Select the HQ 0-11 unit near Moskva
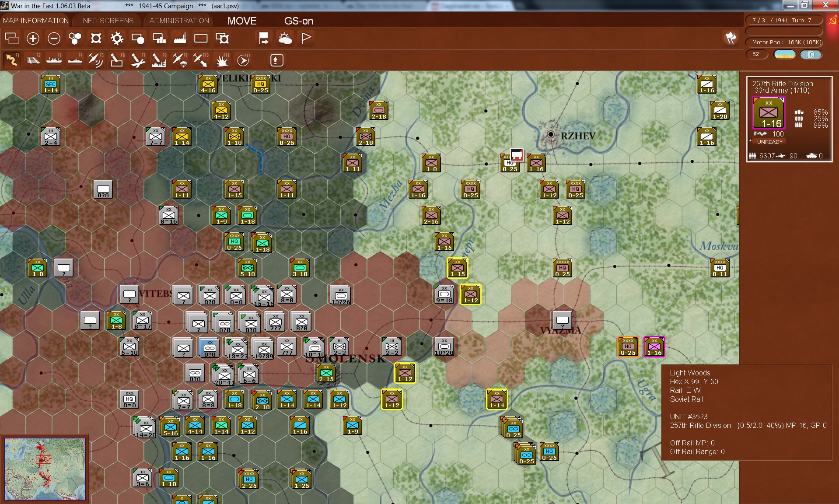This screenshot has height=504, width=839. [720, 268]
